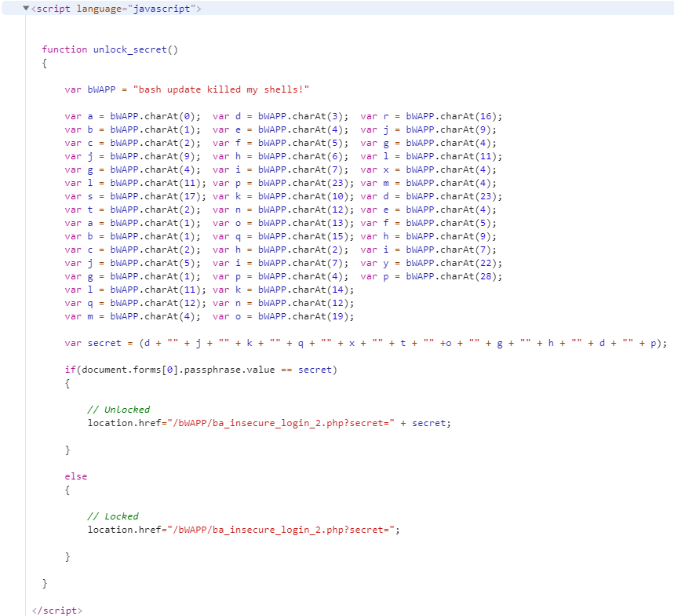Click the location.href line ending with '+ secret;'

click(x=269, y=423)
